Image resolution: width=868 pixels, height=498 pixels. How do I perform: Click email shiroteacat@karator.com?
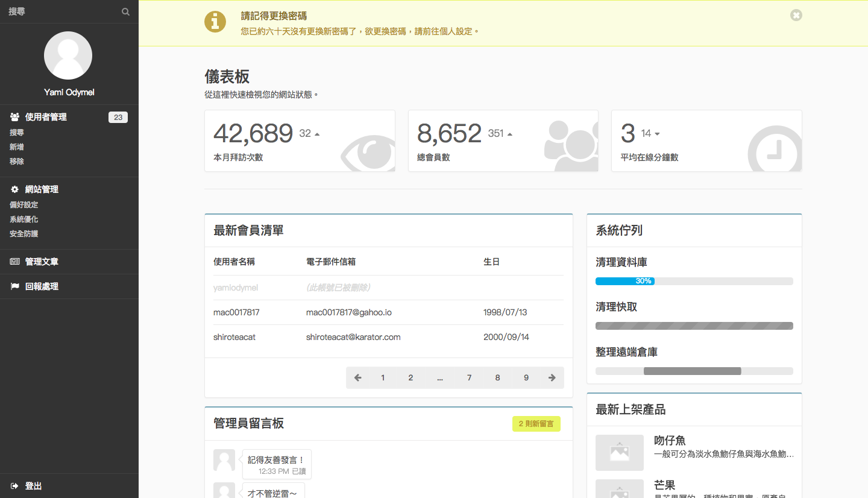coord(353,337)
